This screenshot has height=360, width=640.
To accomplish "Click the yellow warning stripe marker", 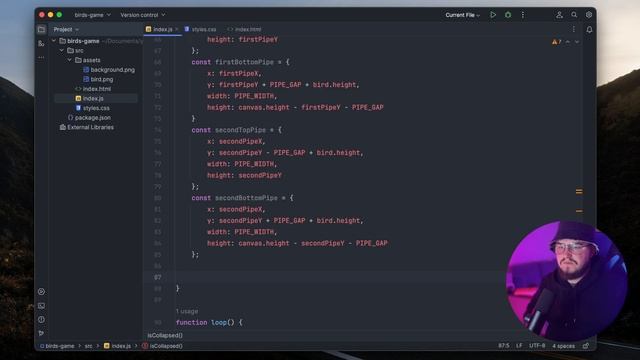I will click(x=579, y=191).
